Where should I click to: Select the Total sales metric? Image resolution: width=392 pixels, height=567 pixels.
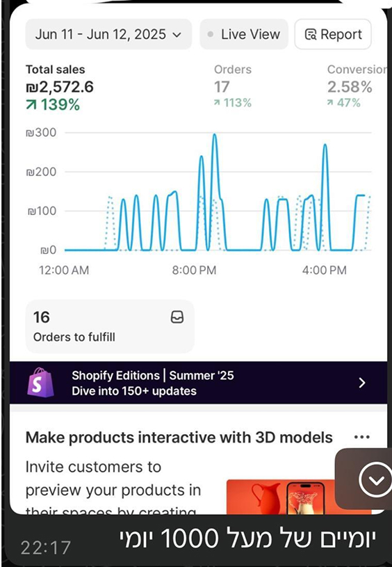coord(60,88)
